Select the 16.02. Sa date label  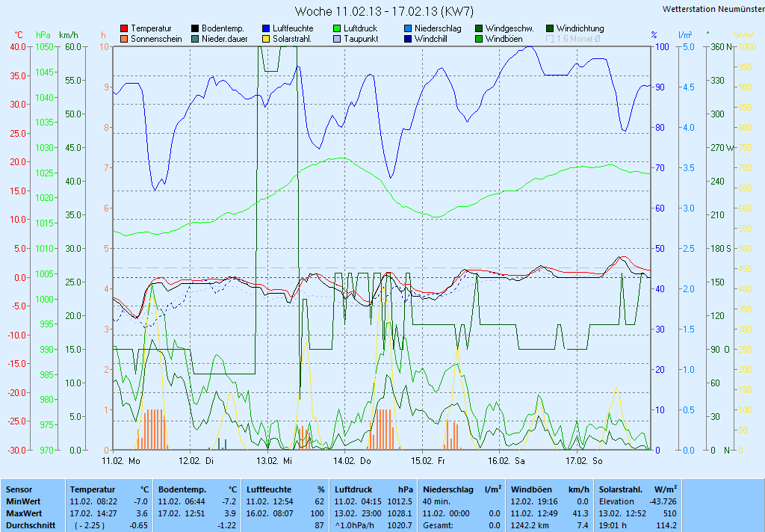[x=506, y=461]
